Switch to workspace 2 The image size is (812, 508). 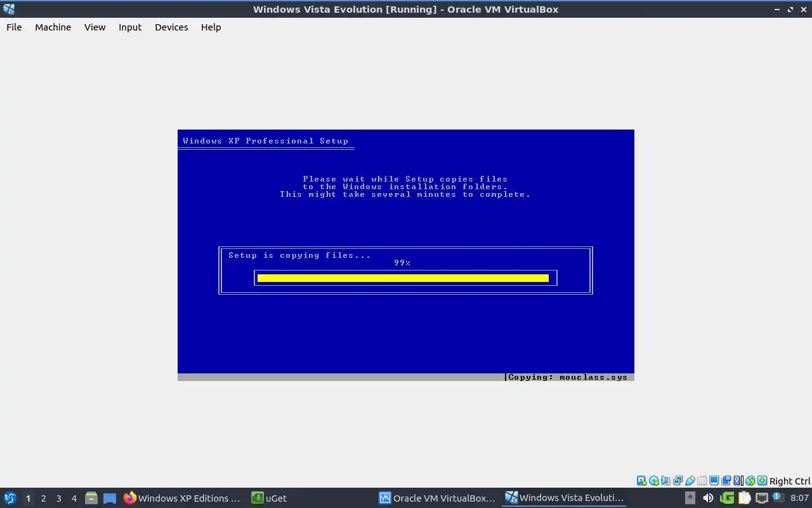click(43, 498)
